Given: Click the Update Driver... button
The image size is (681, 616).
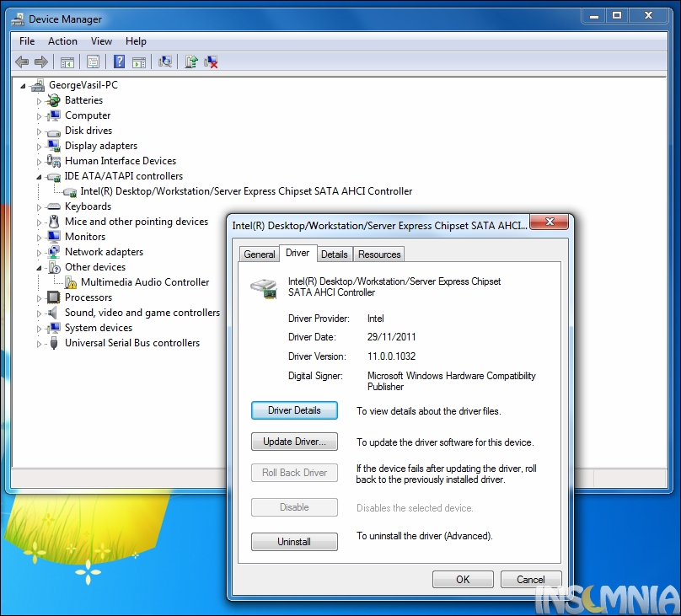Looking at the screenshot, I should 294,442.
